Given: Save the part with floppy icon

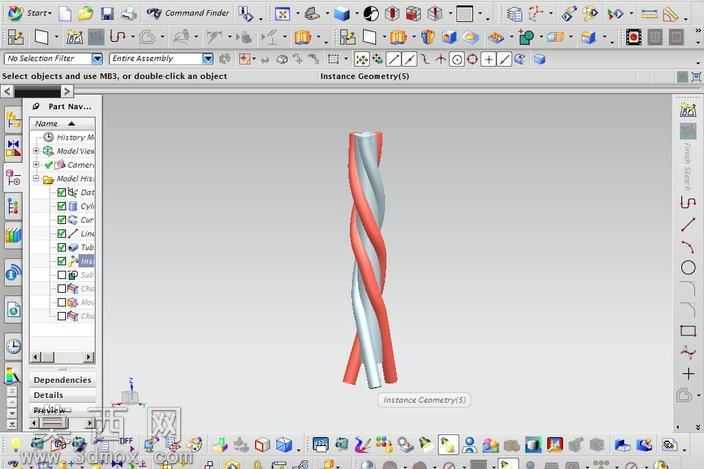Looking at the screenshot, I should click(107, 14).
